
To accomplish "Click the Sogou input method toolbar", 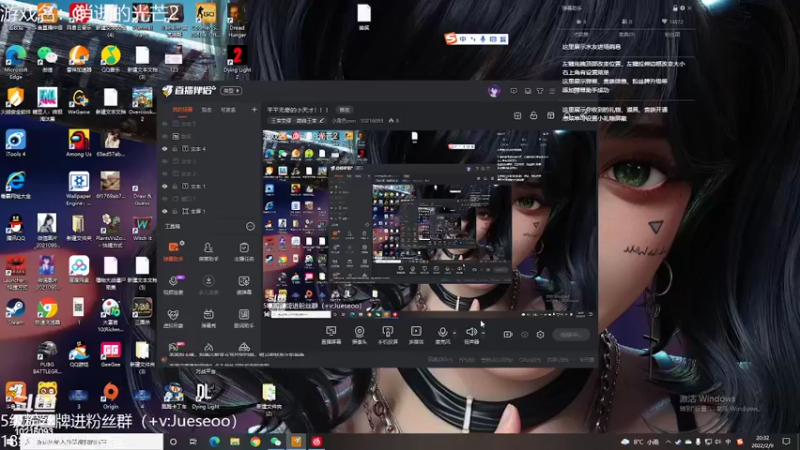I will click(476, 39).
